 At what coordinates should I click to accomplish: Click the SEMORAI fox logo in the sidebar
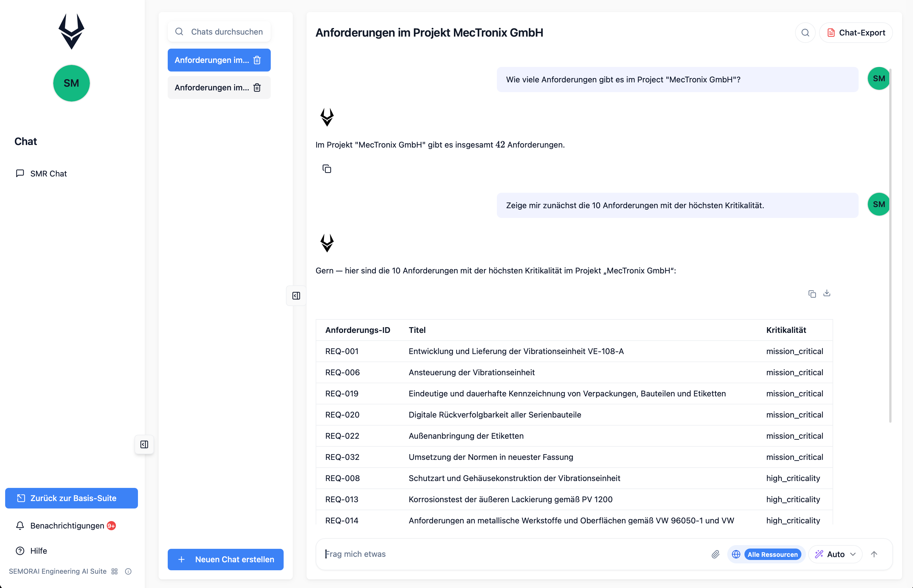click(x=72, y=31)
